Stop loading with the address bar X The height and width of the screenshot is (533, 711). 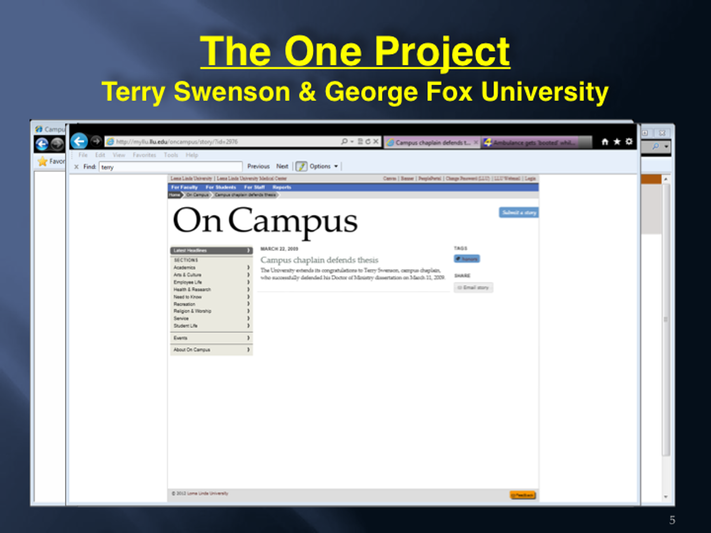point(375,142)
